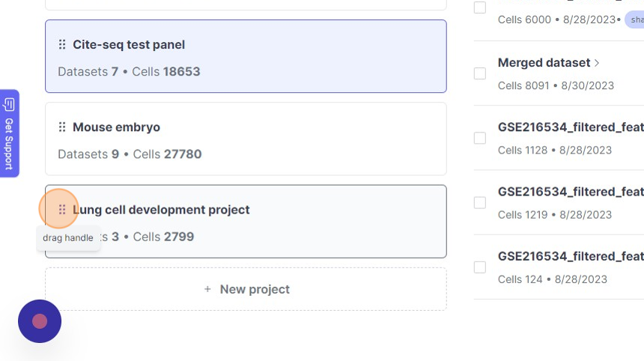The width and height of the screenshot is (644, 361).
Task: Toggle checkbox for the Cells 124 dataset
Action: click(480, 267)
